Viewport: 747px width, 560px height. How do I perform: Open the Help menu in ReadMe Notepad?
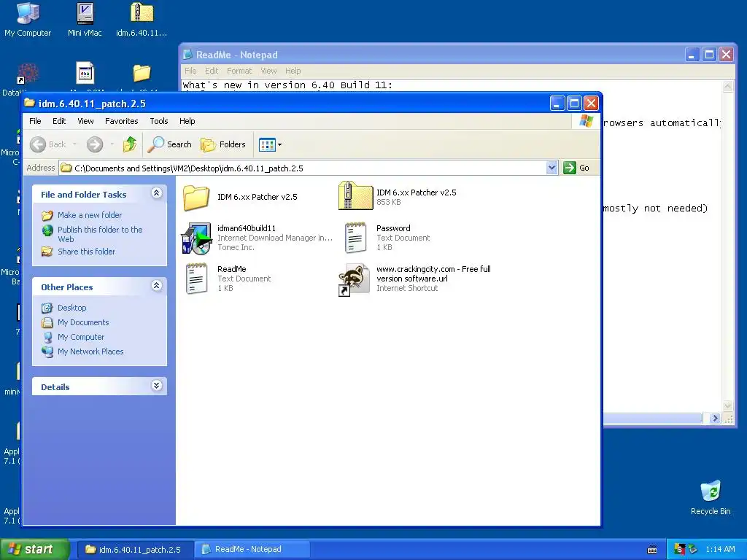pos(293,71)
